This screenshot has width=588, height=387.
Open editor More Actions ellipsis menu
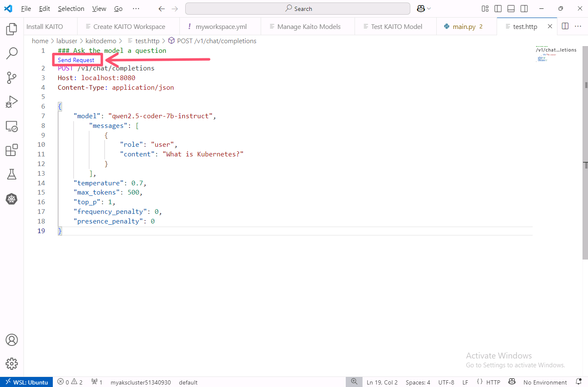578,26
